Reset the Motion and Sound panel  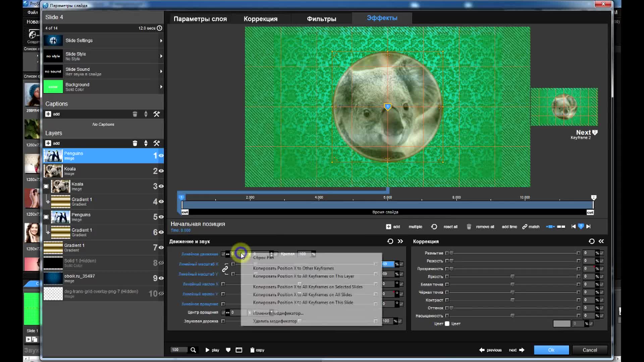pyautogui.click(x=390, y=241)
